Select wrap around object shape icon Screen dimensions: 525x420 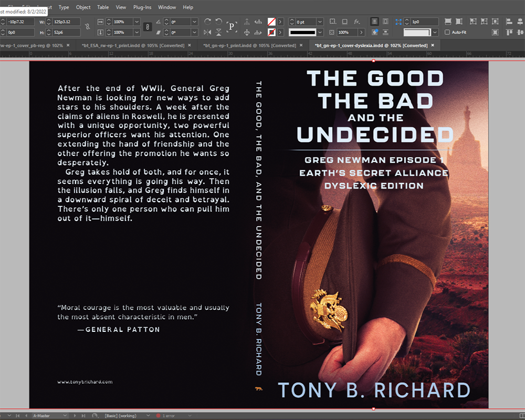[375, 33]
